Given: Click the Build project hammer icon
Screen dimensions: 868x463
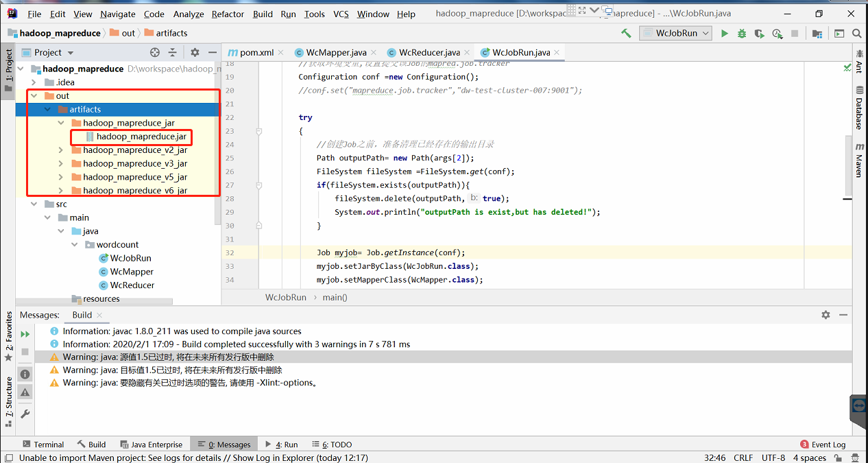Looking at the screenshot, I should [626, 33].
